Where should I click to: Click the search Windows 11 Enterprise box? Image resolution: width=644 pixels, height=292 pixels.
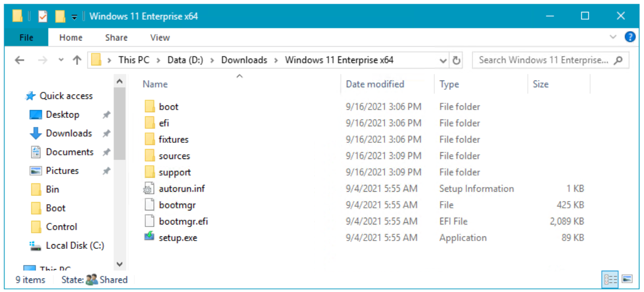coord(543,60)
